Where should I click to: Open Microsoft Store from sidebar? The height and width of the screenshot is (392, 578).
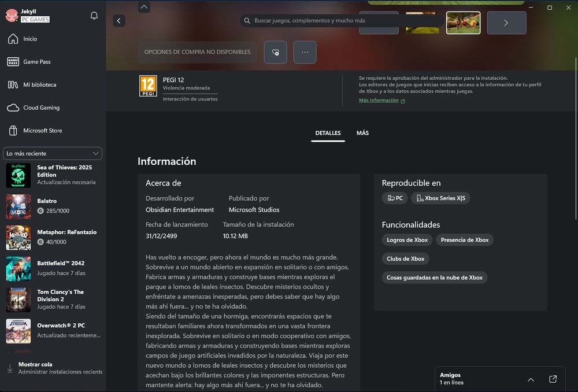[35, 131]
